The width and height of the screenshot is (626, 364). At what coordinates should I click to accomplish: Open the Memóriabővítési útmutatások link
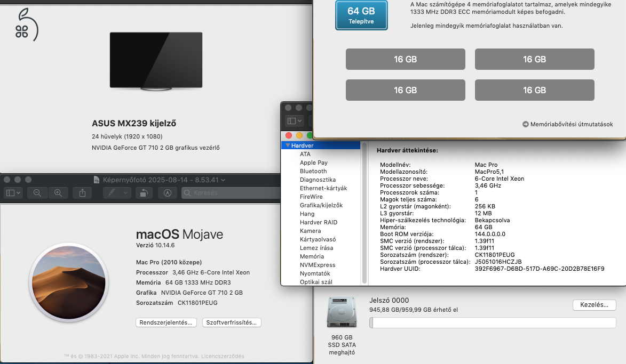(x=572, y=124)
